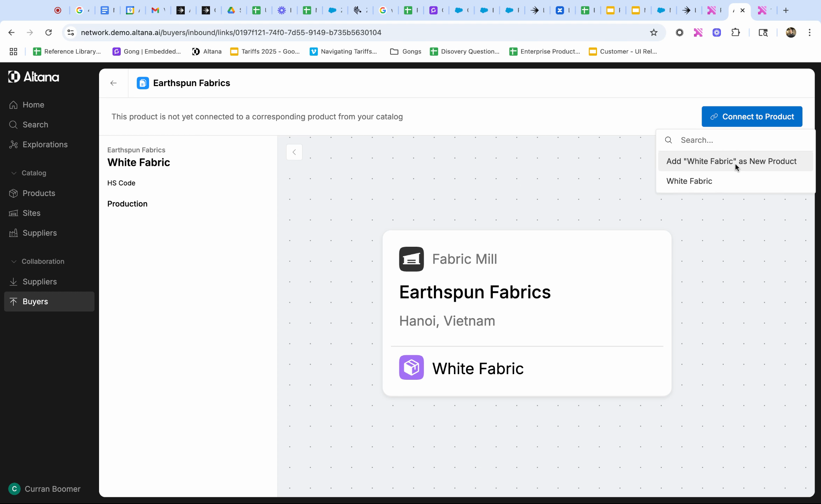This screenshot has height=504, width=821.
Task: Open Catalog Products page
Action: pos(38,193)
